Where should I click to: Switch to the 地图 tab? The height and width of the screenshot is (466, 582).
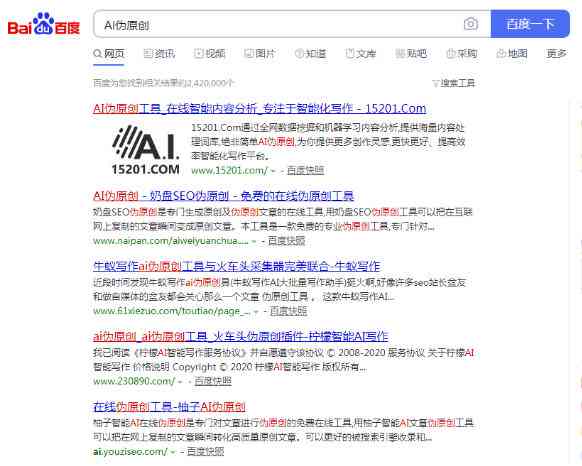coord(512,54)
